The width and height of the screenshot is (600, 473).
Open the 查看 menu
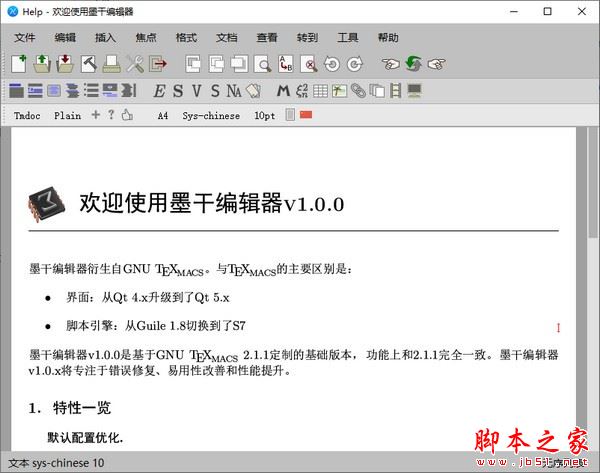[267, 38]
